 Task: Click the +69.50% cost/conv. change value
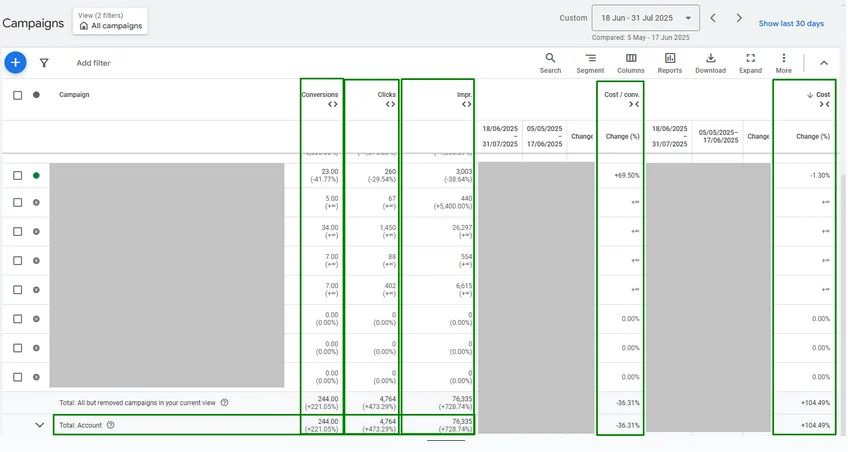tap(627, 176)
